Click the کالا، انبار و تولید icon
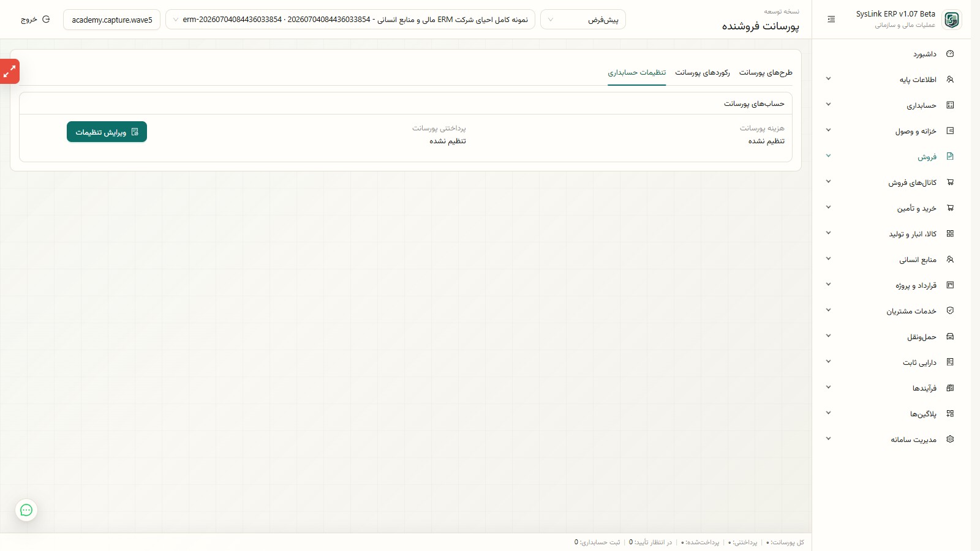The height and width of the screenshot is (551, 980). coord(950,234)
